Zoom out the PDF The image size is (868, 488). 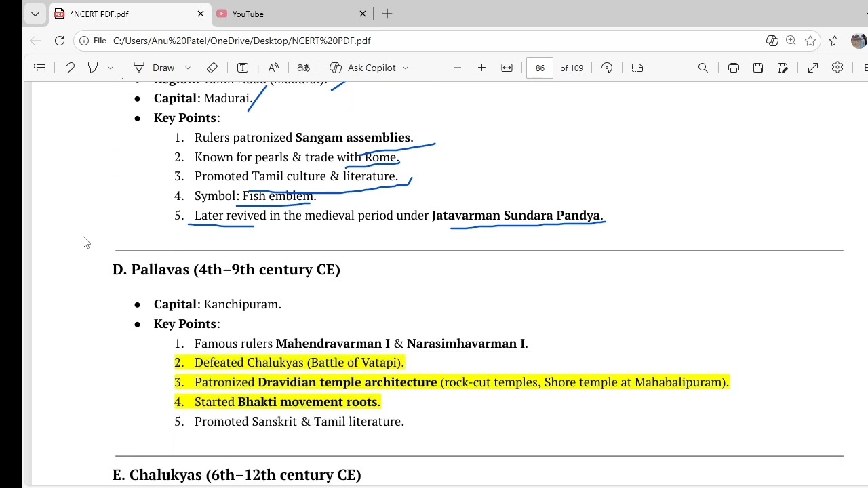(458, 68)
